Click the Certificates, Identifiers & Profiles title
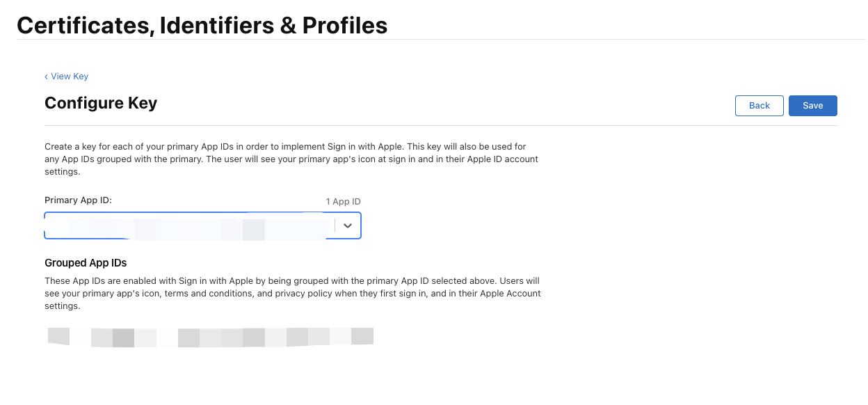The width and height of the screenshot is (868, 405). (202, 26)
